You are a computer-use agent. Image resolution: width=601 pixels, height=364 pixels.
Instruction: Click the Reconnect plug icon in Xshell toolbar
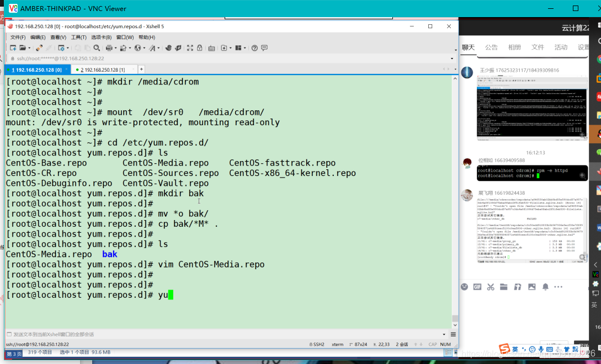pos(39,48)
